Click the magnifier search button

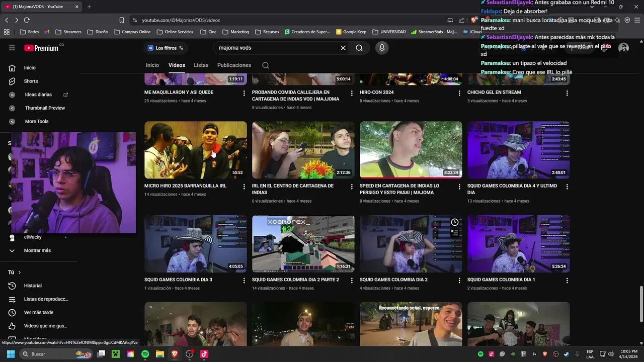tap(359, 48)
